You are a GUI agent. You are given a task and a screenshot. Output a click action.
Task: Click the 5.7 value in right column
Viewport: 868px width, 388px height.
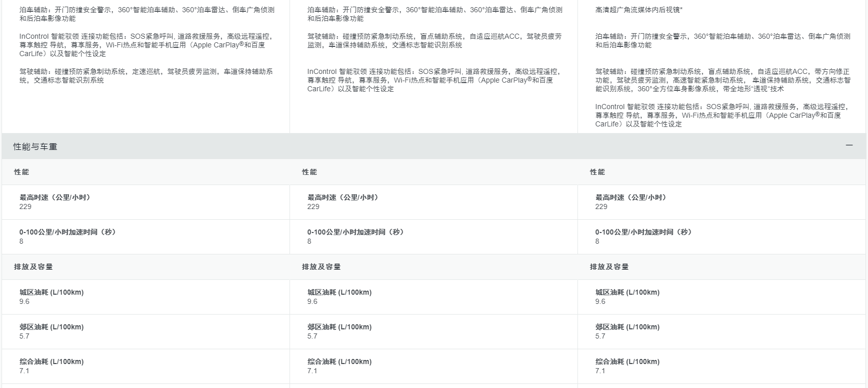(x=600, y=336)
